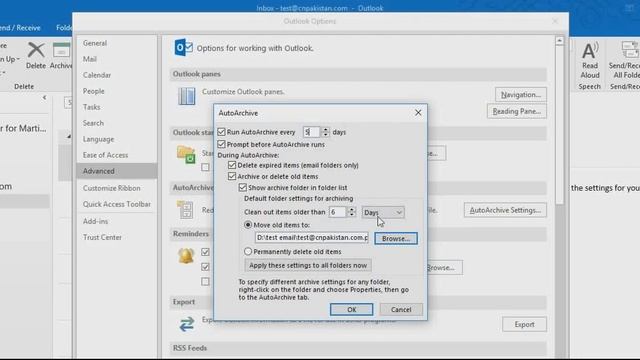Collapse the folder pane with the chevron
Screen dimensions: 640x360
(x=44, y=98)
